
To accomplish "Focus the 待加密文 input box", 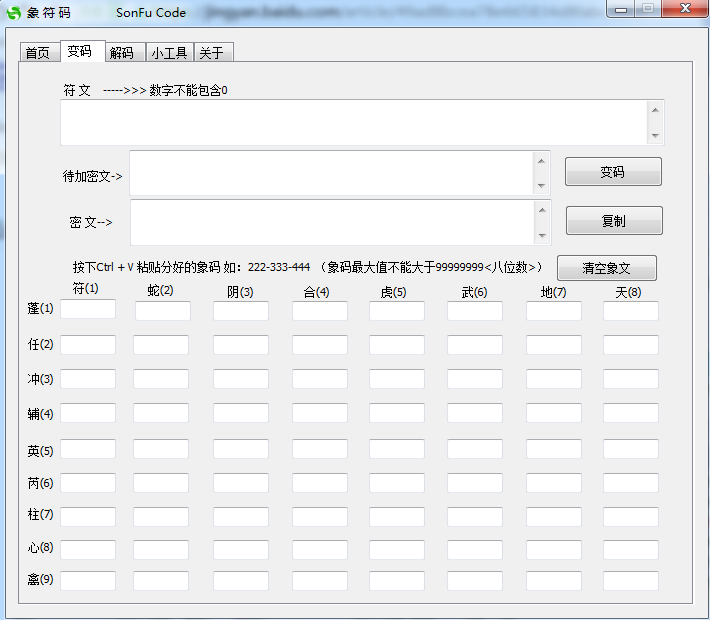I will [332, 174].
